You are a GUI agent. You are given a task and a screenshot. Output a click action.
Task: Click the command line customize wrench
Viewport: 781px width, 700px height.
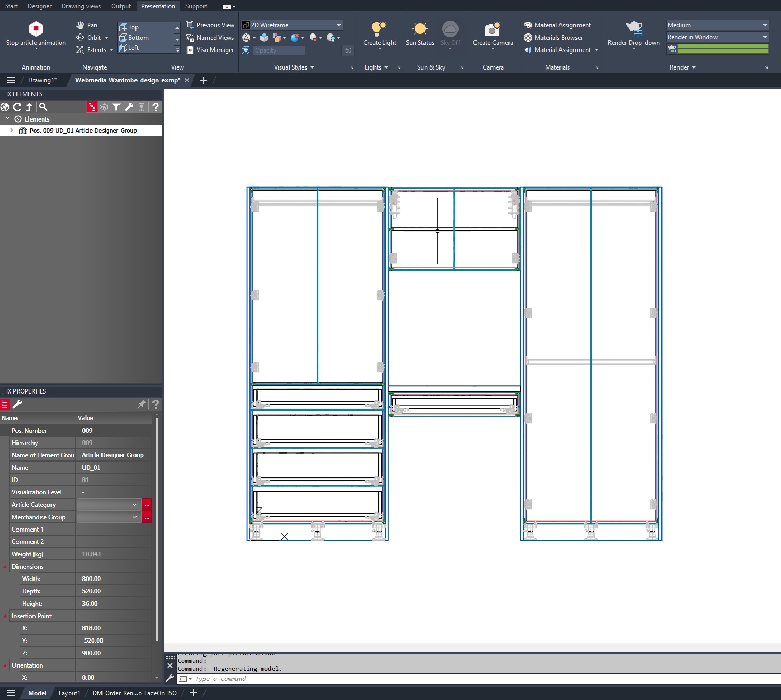[x=170, y=678]
